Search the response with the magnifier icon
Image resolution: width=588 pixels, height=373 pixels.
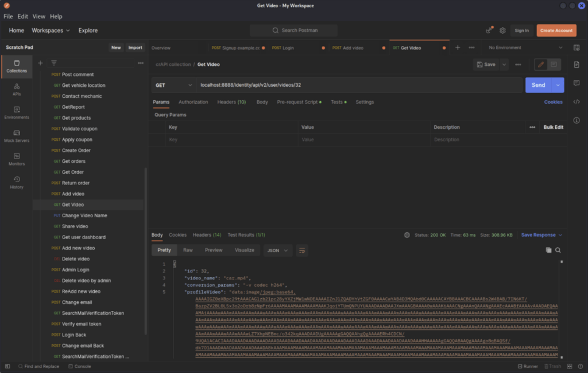[558, 250]
